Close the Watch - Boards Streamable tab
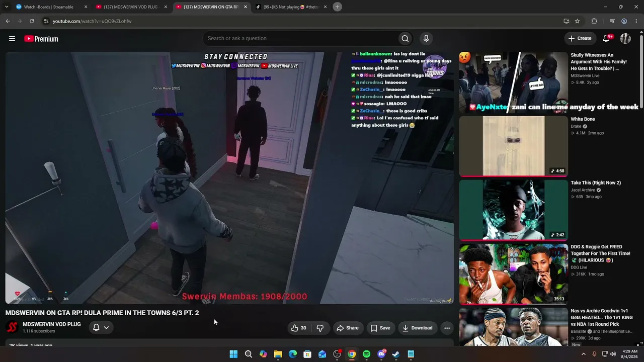644x362 pixels. click(86, 7)
